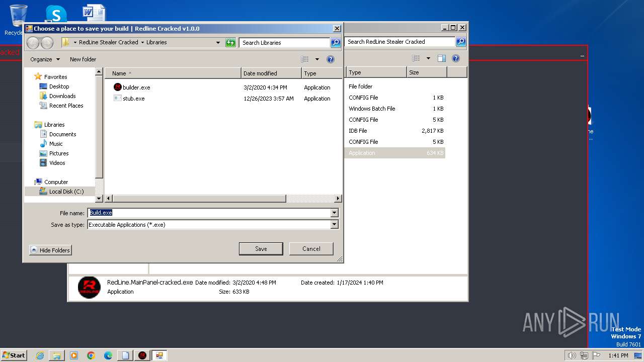Select the stub.exe file name

coord(134,99)
